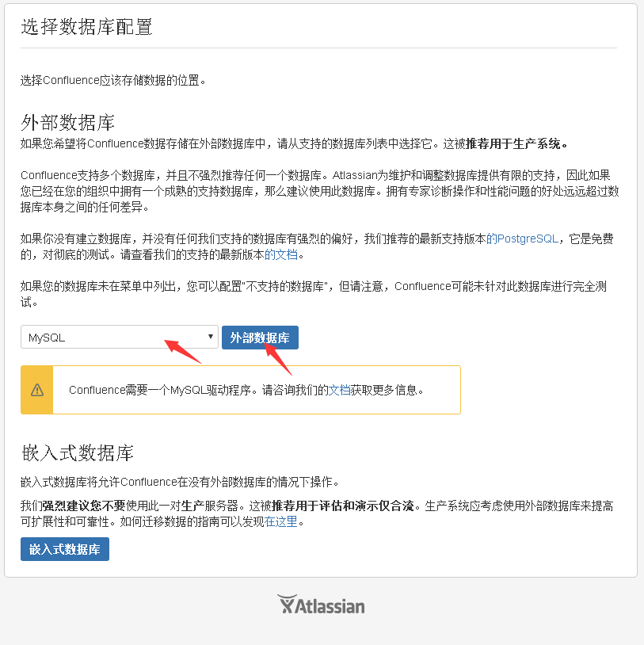Screen dimensions: 644x645
Task: Follow the 在这里 migration guide link
Action: (281, 521)
